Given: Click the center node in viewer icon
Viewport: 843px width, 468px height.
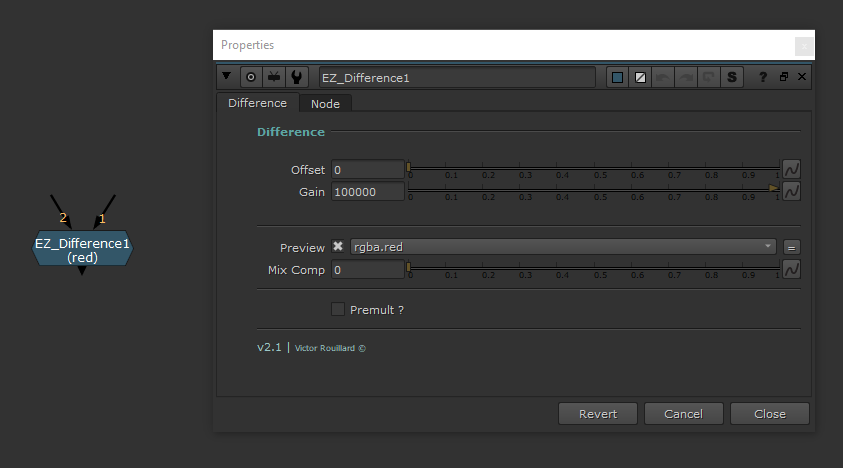Looking at the screenshot, I should (x=250, y=77).
